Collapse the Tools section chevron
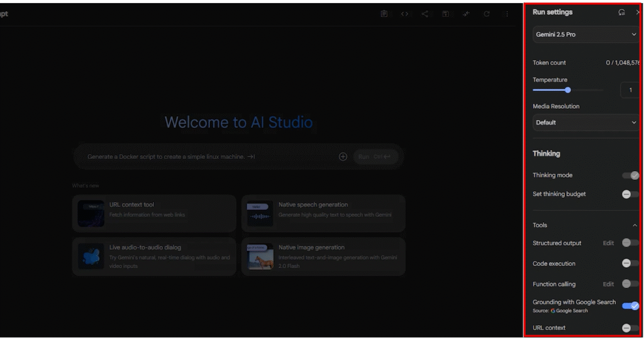This screenshot has width=644, height=339. click(x=635, y=225)
